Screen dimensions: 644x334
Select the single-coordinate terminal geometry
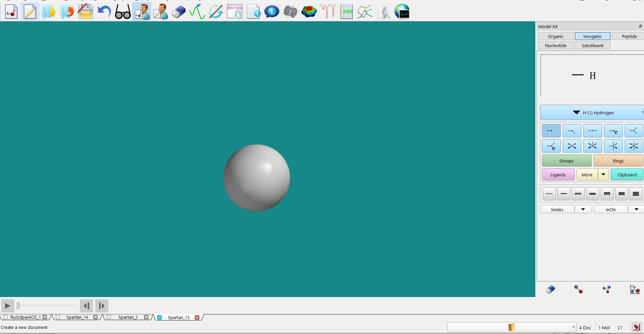[551, 131]
